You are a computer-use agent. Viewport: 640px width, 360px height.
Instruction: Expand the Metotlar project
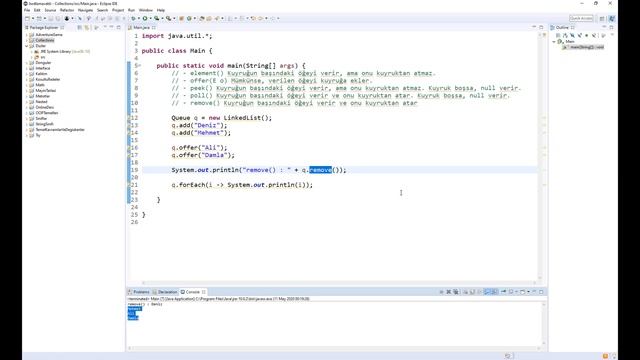click(27, 96)
